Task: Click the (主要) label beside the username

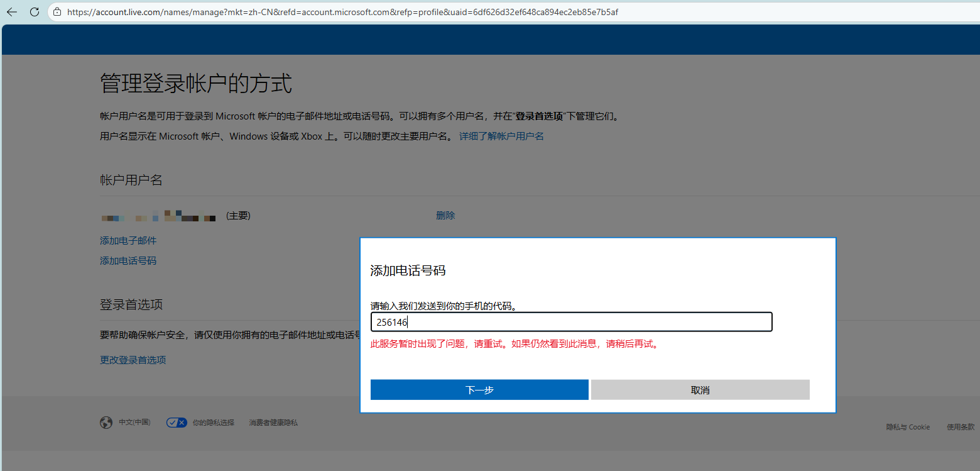Action: [238, 216]
